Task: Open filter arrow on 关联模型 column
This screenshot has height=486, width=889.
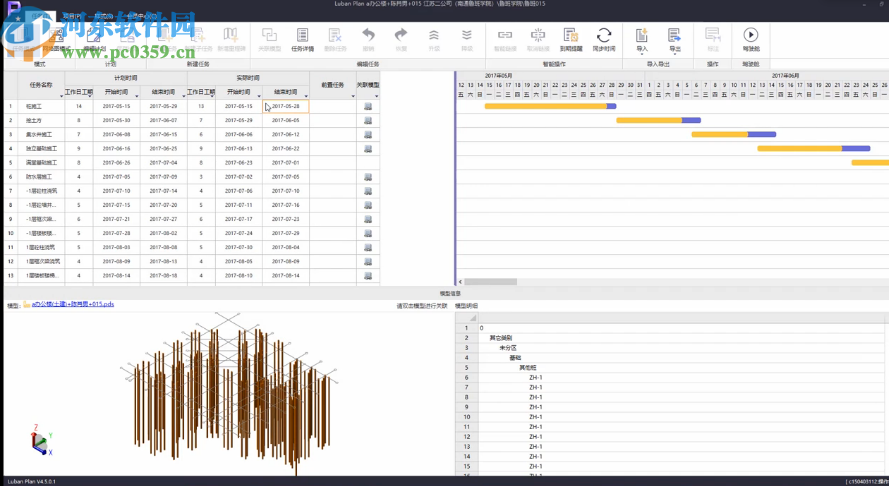Action: point(375,94)
